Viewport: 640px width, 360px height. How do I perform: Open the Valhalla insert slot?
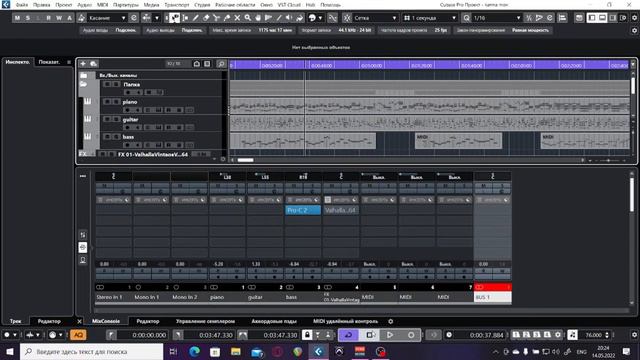[340, 210]
